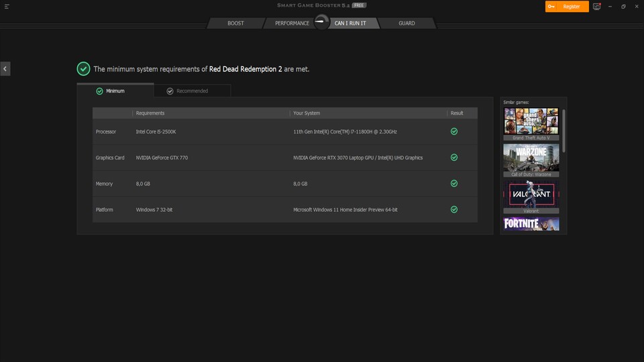
Task: Select the Valorant game thumbnail
Action: [x=531, y=194]
